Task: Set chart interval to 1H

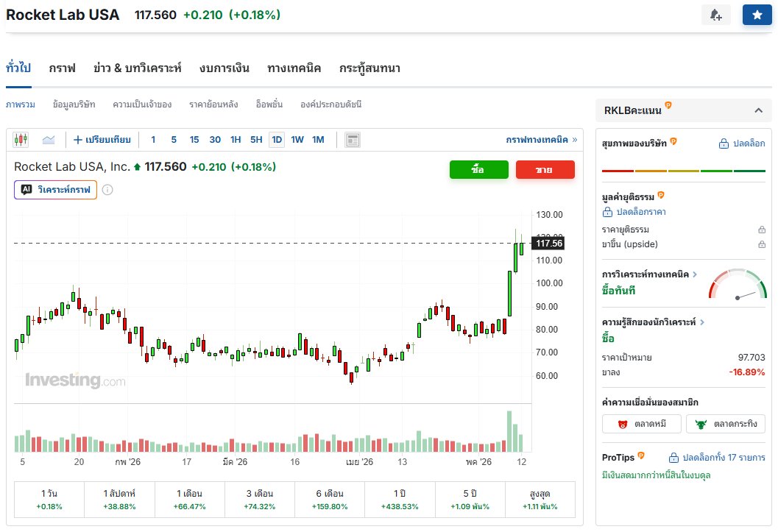Action: click(236, 140)
